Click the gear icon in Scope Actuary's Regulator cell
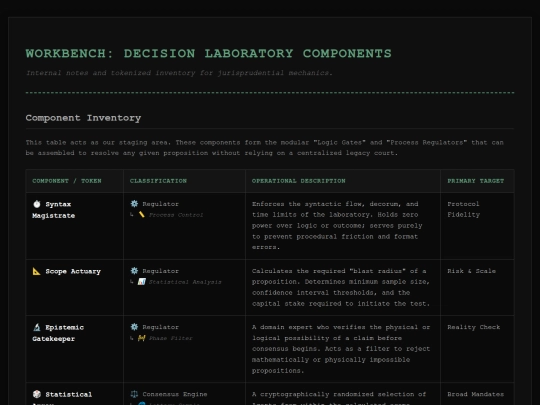Viewport: 540px width, 405px height. point(134,271)
